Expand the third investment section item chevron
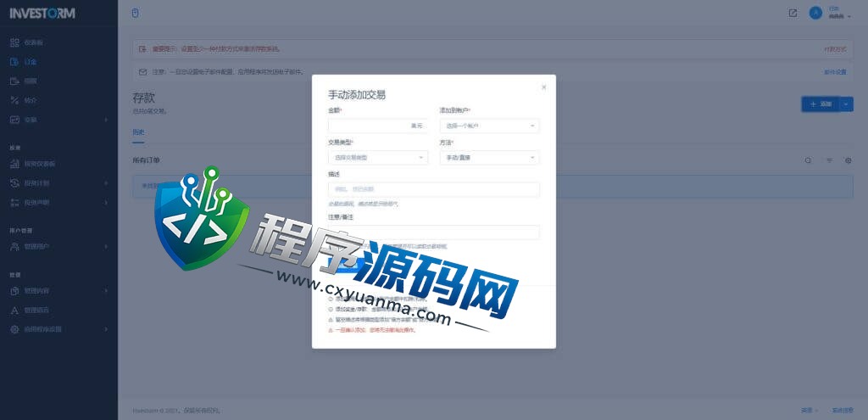 pyautogui.click(x=106, y=202)
